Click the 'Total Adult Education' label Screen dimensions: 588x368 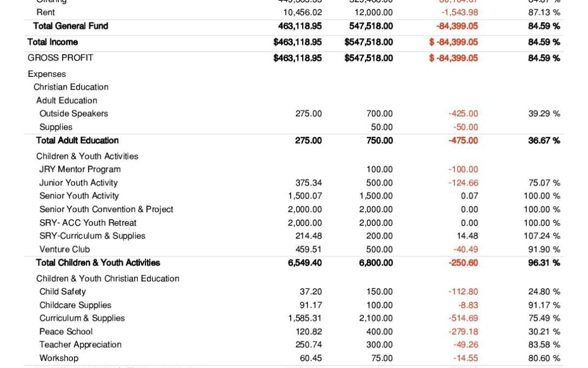(77, 141)
